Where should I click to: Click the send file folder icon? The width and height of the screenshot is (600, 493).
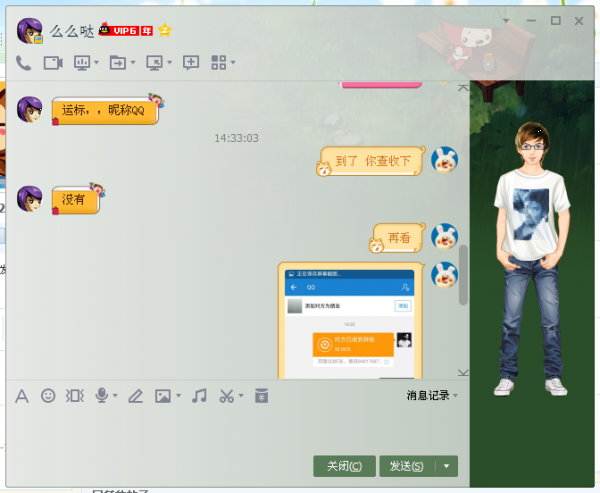(x=118, y=63)
